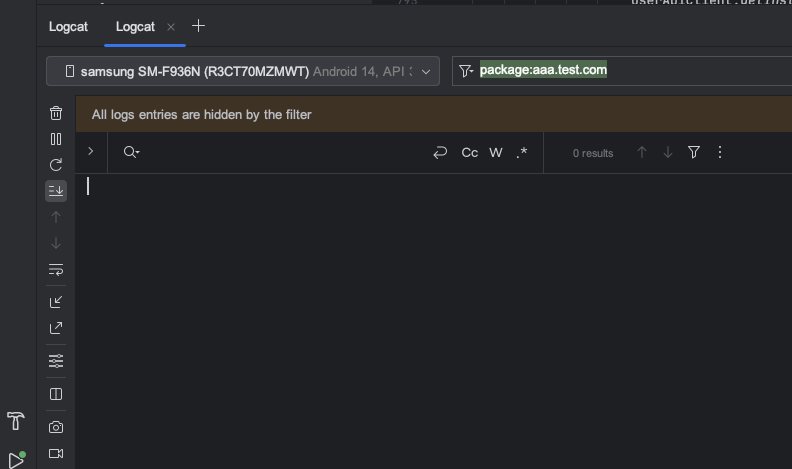Toggle Words (W) search option
Screen dimensions: 792x469
tap(496, 152)
